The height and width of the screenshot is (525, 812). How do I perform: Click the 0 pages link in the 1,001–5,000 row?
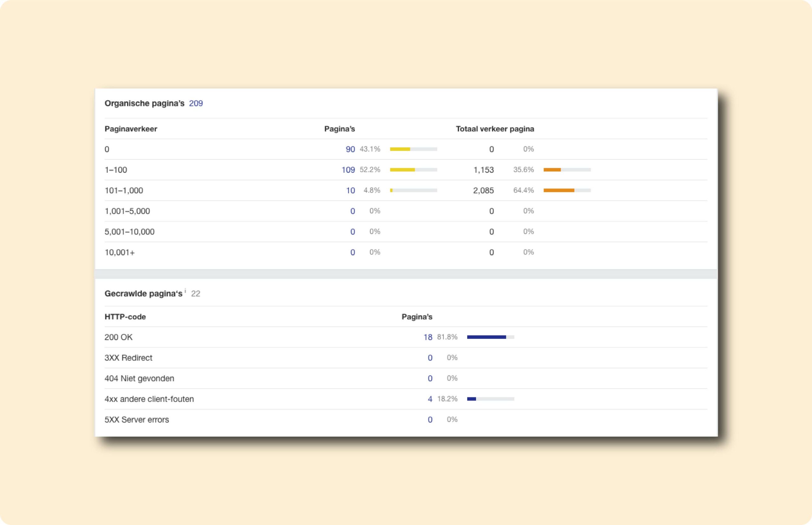click(352, 211)
